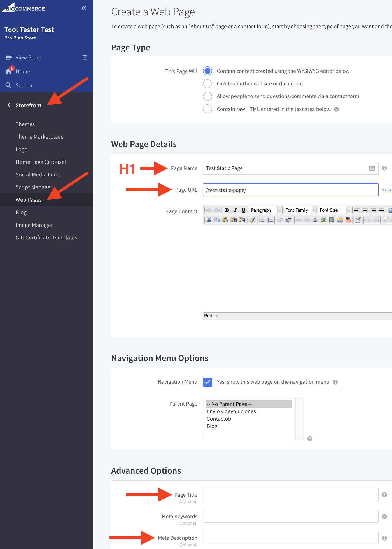392x549 pixels.
Task: Click the Insert Image icon
Action: [x=323, y=220]
